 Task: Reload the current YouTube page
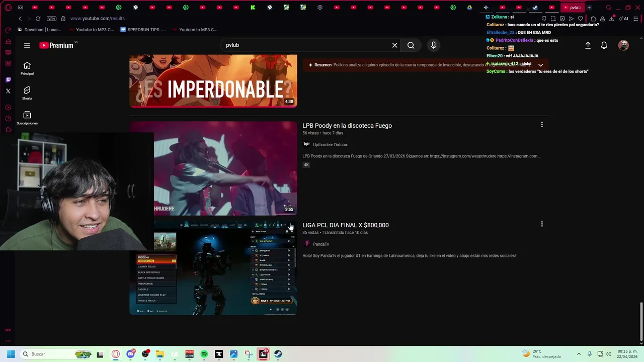[38, 19]
